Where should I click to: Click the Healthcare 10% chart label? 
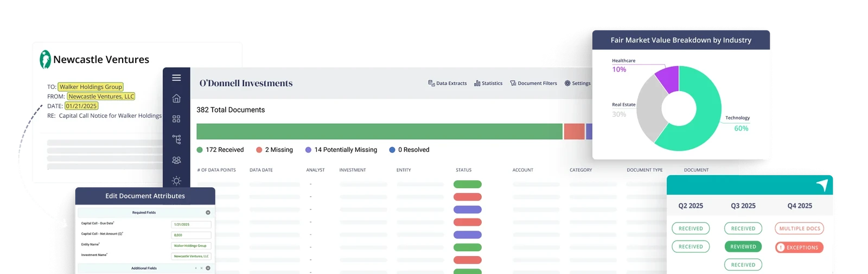pyautogui.click(x=623, y=65)
